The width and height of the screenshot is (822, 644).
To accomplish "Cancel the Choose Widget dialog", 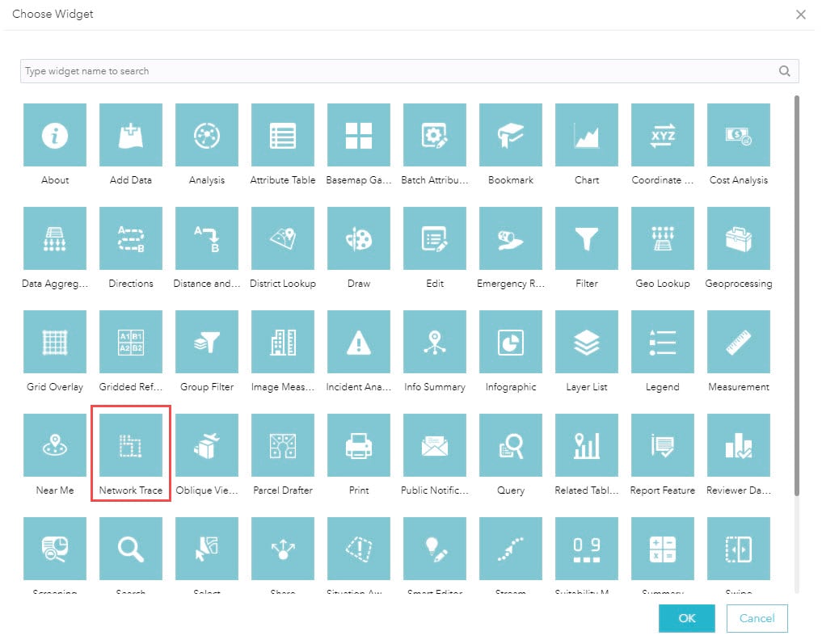I will [757, 618].
